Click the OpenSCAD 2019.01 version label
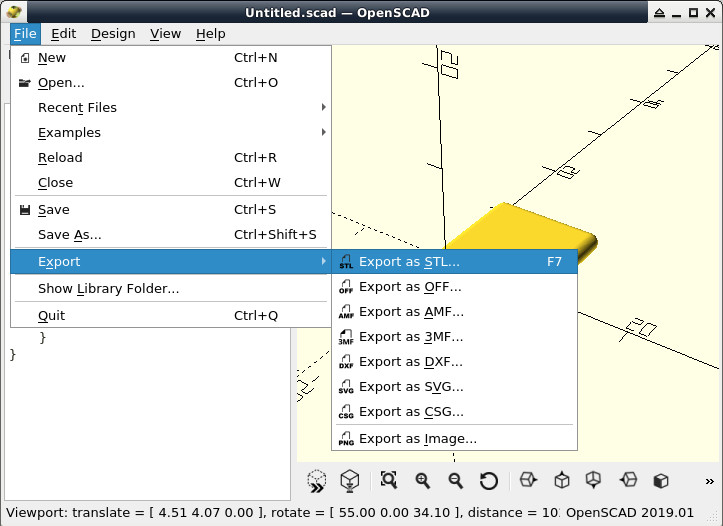723x526 pixels. 629,513
